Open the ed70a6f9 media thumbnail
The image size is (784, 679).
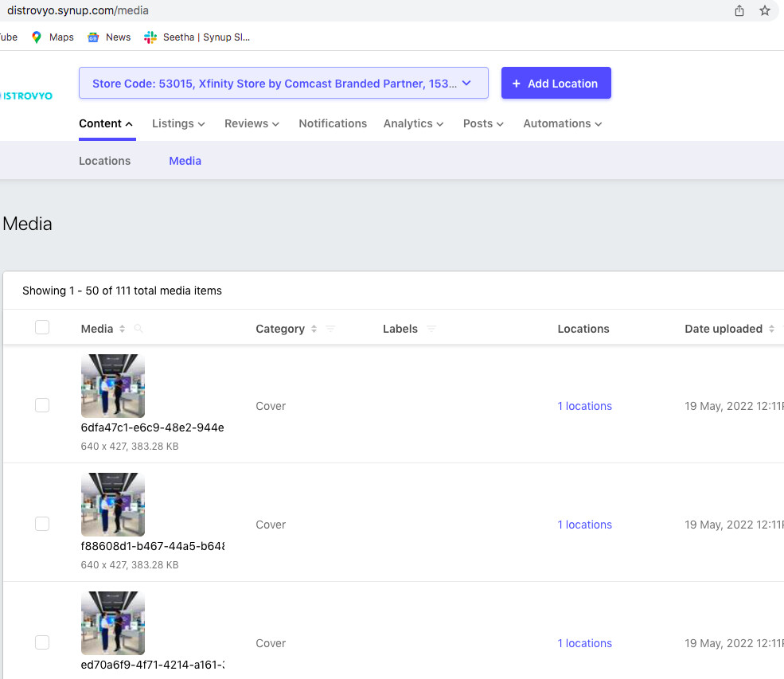click(x=113, y=622)
